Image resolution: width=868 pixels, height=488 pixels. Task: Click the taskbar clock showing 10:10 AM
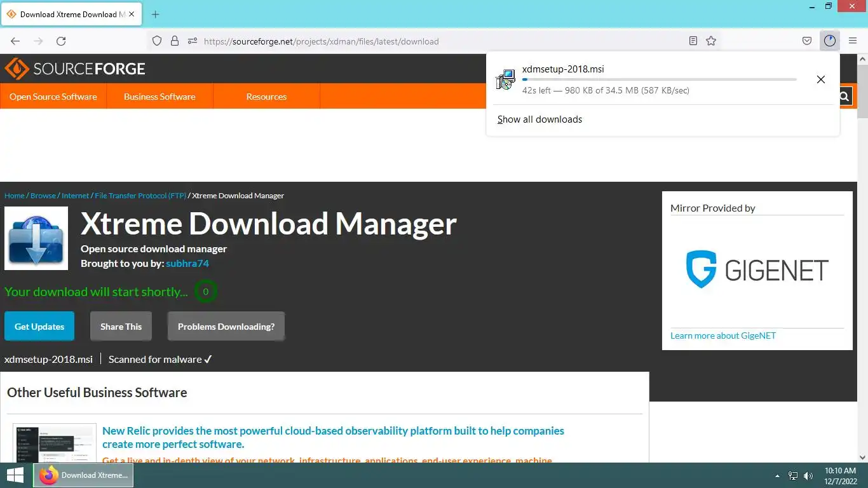840,476
